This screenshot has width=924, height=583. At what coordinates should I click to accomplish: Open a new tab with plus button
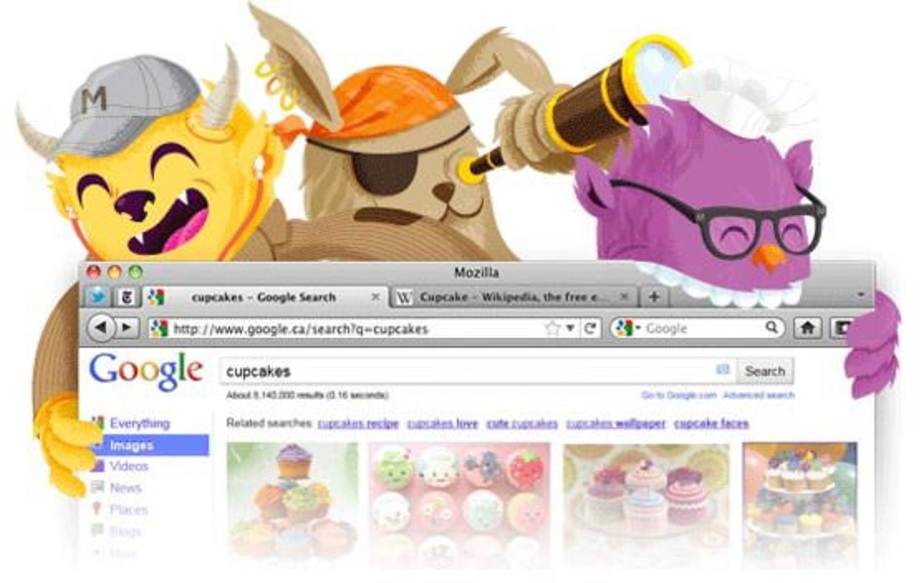[x=654, y=297]
